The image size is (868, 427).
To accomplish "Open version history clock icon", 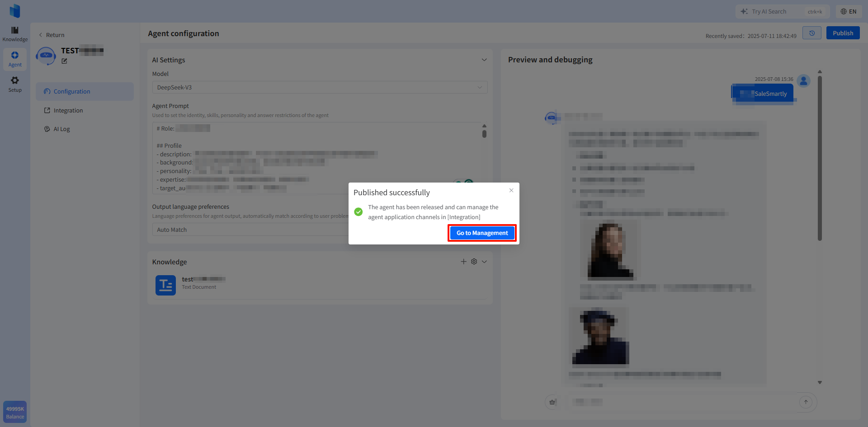I will click(812, 33).
